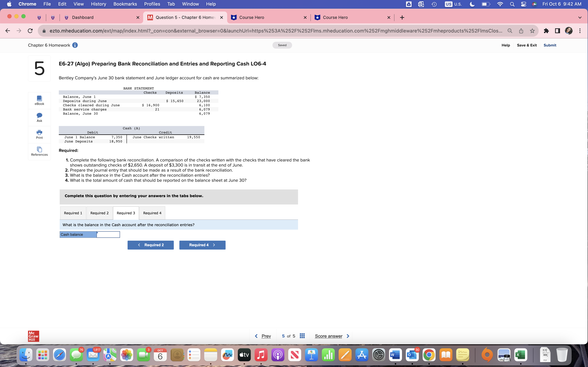Expand the Chrome tab search chevron
Viewport: 588px width, 367px height.
[580, 17]
